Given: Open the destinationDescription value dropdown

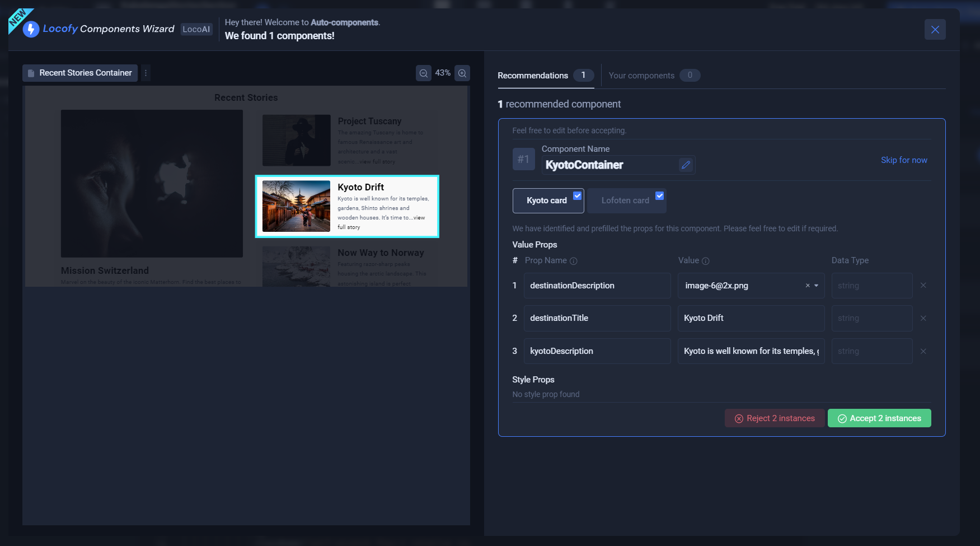Looking at the screenshot, I should coord(815,286).
